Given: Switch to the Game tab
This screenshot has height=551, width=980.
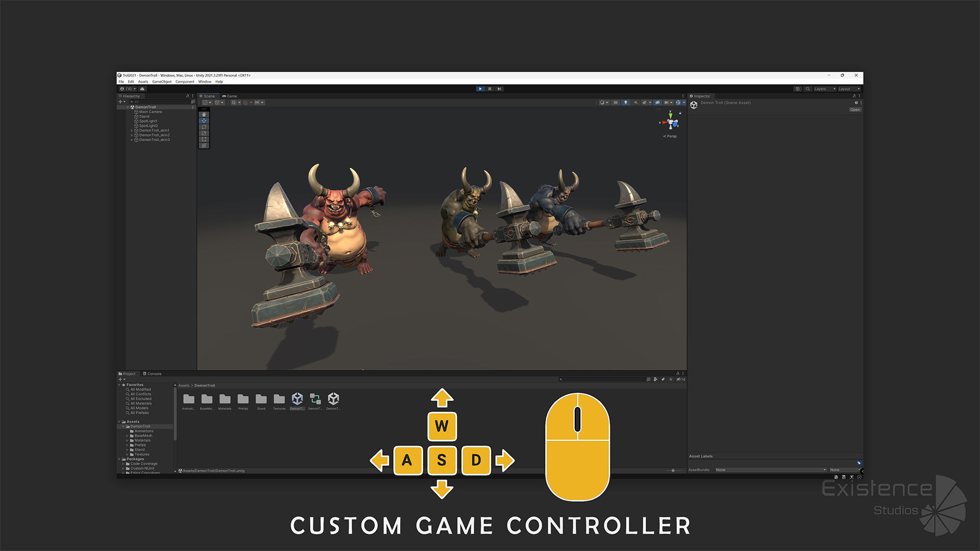Looking at the screenshot, I should click(230, 96).
